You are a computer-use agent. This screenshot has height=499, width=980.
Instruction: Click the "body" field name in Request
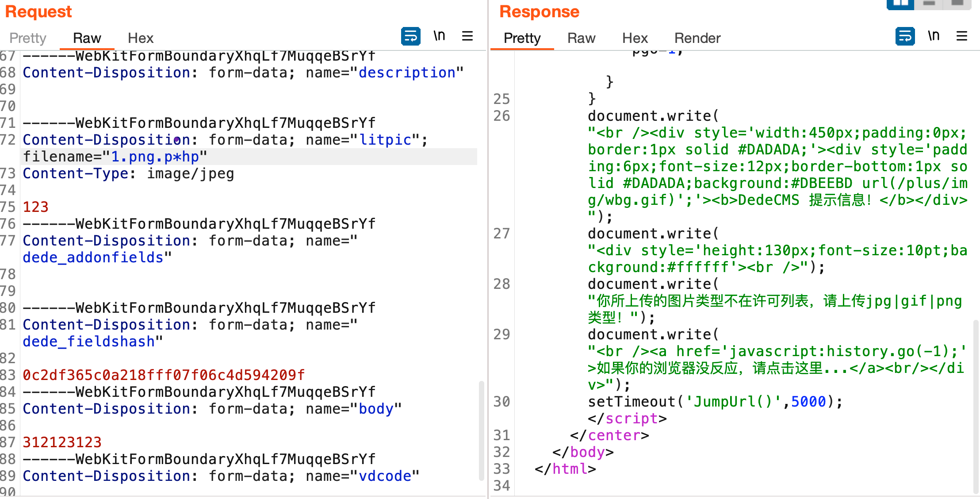376,409
